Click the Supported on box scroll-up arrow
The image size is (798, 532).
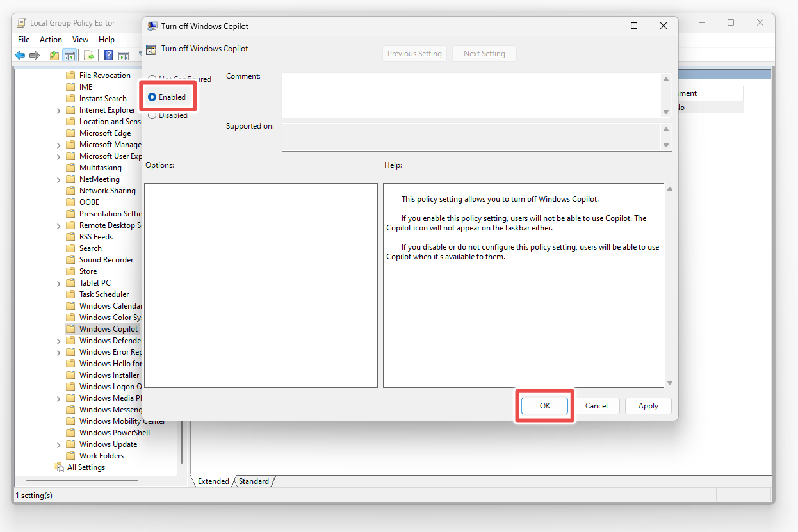[x=666, y=129]
